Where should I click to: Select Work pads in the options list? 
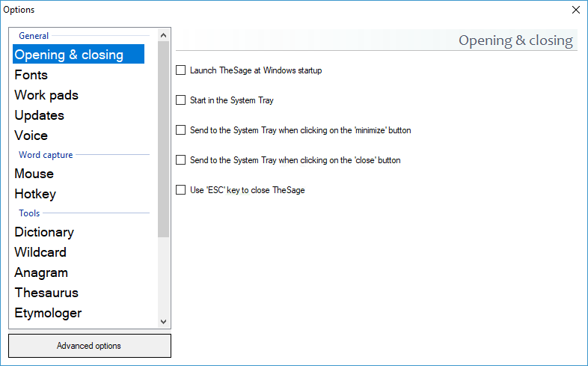(46, 95)
